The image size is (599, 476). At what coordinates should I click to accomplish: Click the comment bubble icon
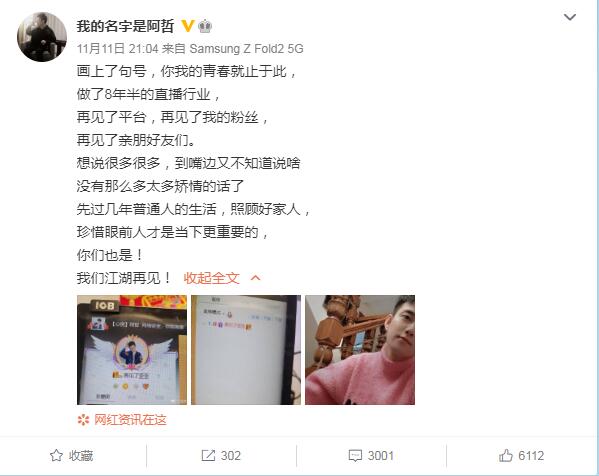[355, 455]
